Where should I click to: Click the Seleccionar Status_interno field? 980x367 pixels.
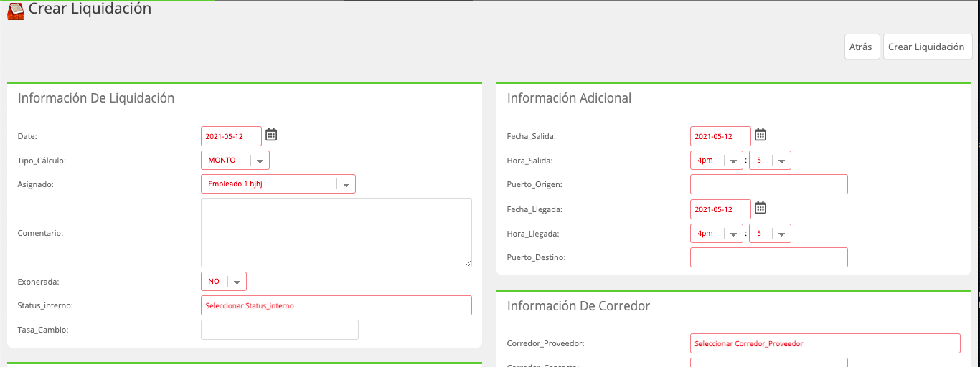click(336, 305)
